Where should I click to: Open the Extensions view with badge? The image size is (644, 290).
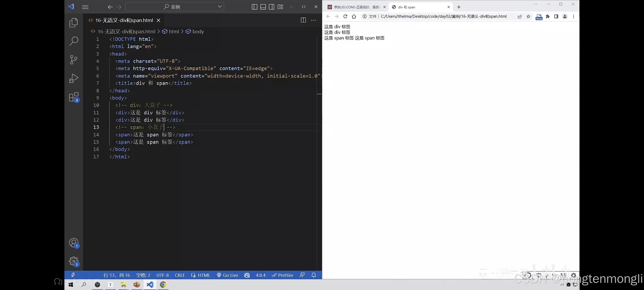pos(74,97)
